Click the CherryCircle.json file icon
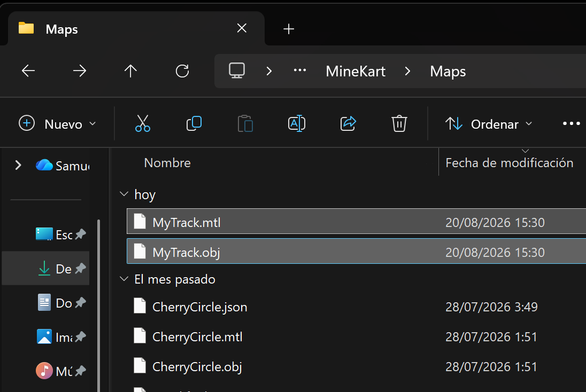The image size is (586, 392). tap(140, 305)
